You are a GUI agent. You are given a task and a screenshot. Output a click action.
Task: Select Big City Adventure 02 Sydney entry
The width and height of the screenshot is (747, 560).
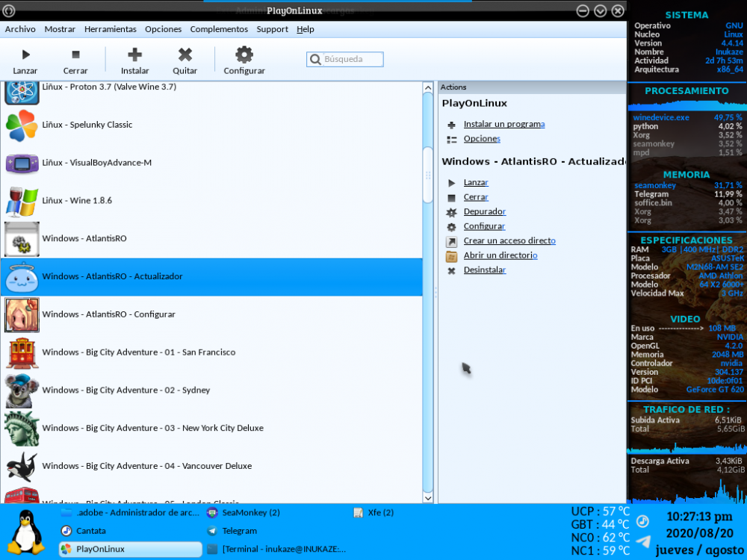point(125,391)
